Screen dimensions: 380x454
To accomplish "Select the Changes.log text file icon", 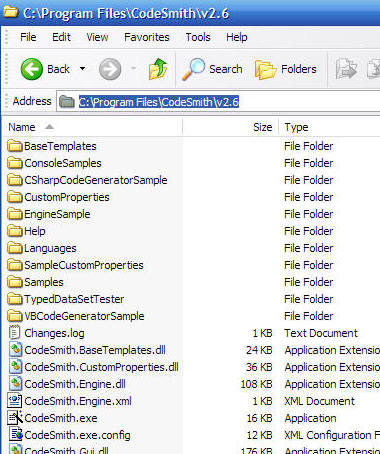I will pos(15,333).
